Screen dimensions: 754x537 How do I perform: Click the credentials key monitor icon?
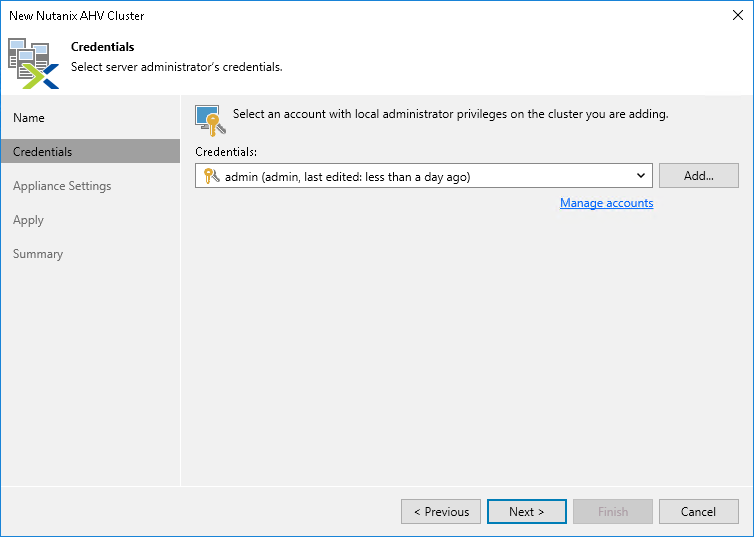click(x=210, y=120)
